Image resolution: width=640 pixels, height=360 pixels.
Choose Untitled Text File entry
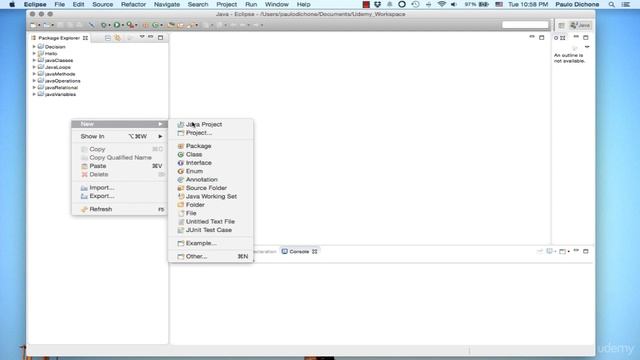(x=211, y=221)
